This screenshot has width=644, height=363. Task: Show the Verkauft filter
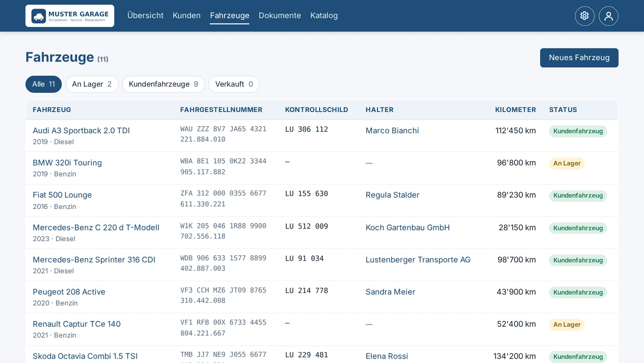[x=234, y=84]
